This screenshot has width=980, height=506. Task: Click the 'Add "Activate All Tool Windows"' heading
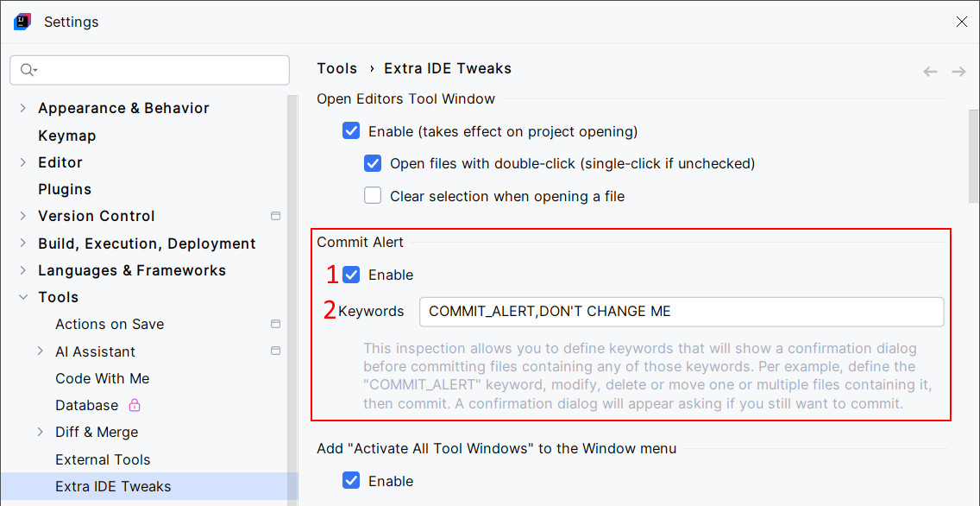click(x=496, y=448)
